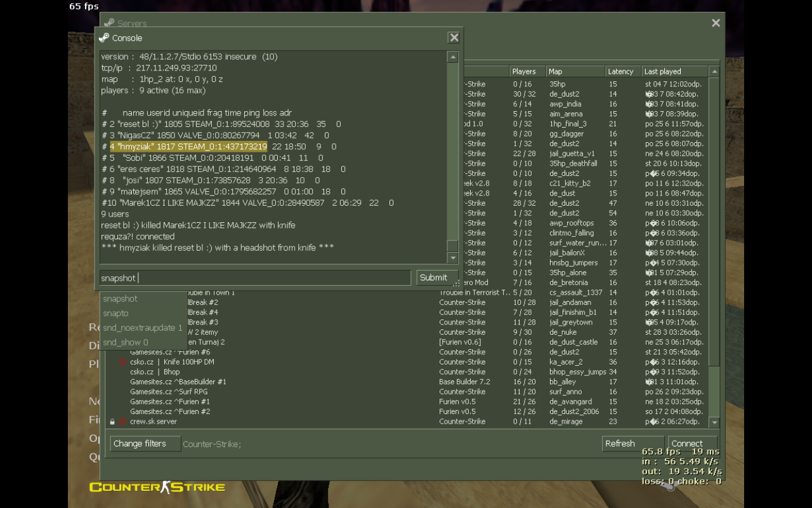Pick 'snd_show 0' from the suggestion list

coord(126,342)
